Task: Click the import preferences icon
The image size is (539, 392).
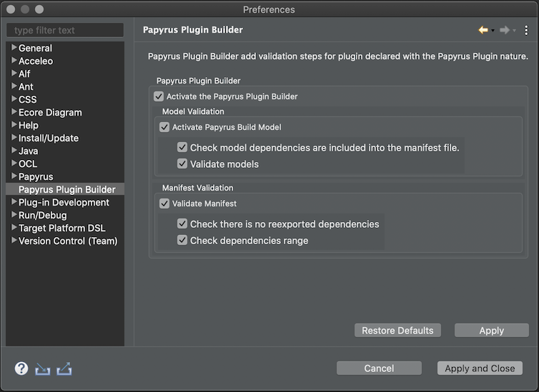Action: (x=43, y=369)
